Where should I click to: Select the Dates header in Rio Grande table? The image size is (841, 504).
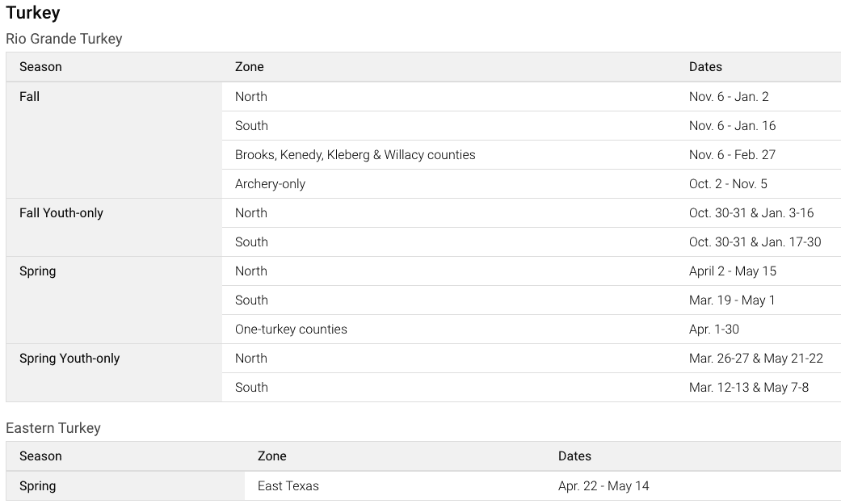[705, 67]
